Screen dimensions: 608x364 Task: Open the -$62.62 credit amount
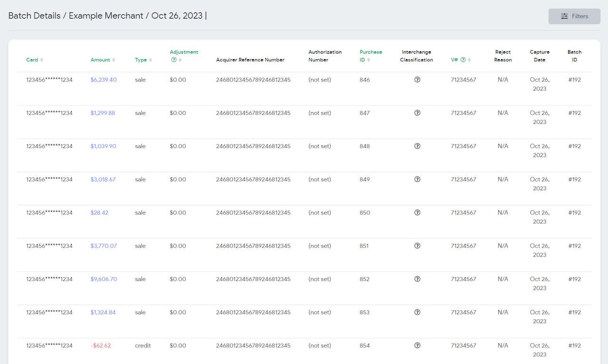(x=100, y=345)
